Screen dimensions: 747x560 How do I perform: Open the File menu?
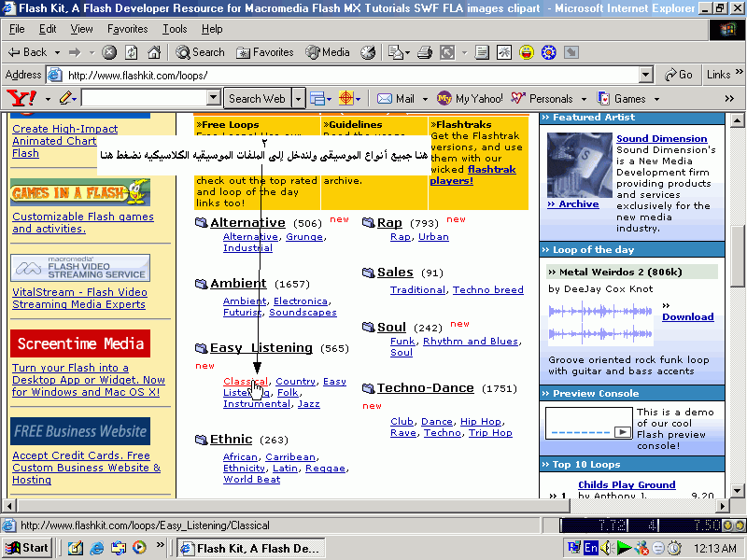(17, 29)
